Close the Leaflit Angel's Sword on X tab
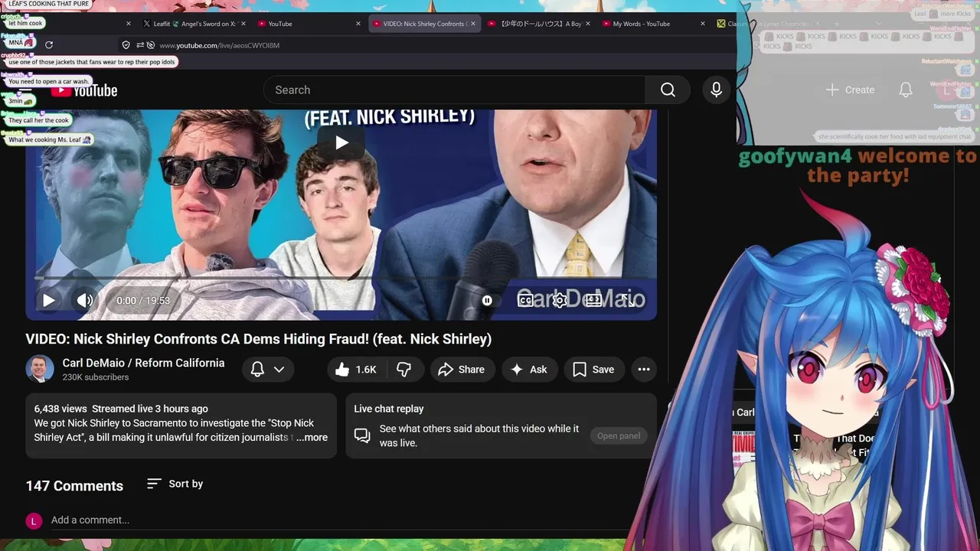The width and height of the screenshot is (980, 551). [243, 24]
